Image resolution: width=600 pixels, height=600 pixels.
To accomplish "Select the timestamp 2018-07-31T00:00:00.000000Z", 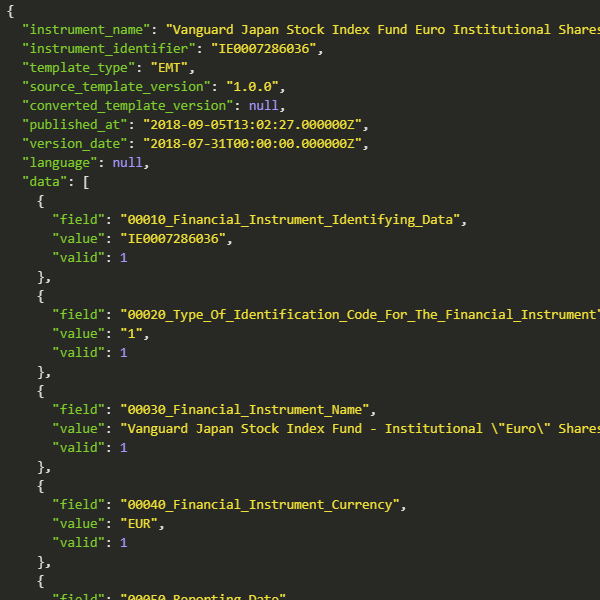I will click(253, 144).
